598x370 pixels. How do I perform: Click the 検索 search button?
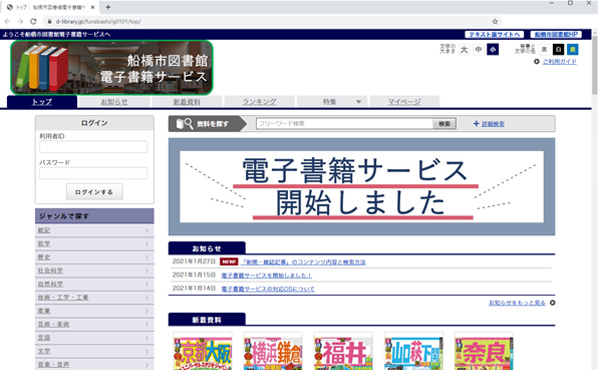coord(444,124)
